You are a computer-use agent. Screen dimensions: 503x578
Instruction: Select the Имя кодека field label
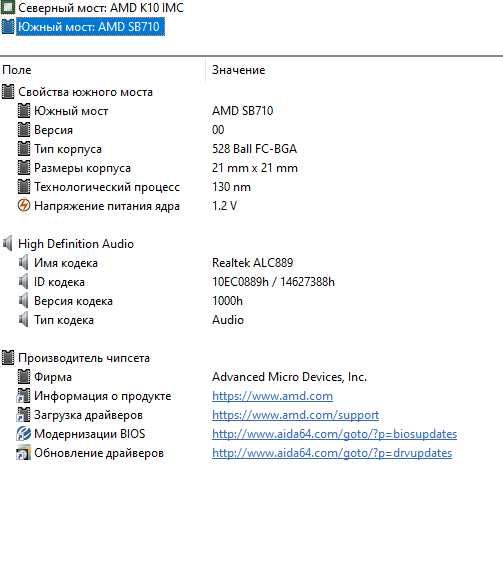[66, 263]
